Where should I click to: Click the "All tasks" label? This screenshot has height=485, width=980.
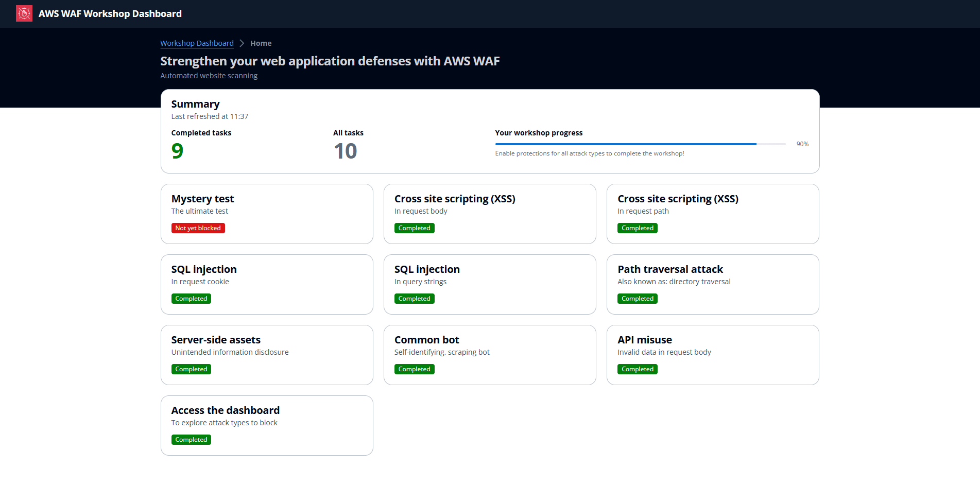coord(348,133)
